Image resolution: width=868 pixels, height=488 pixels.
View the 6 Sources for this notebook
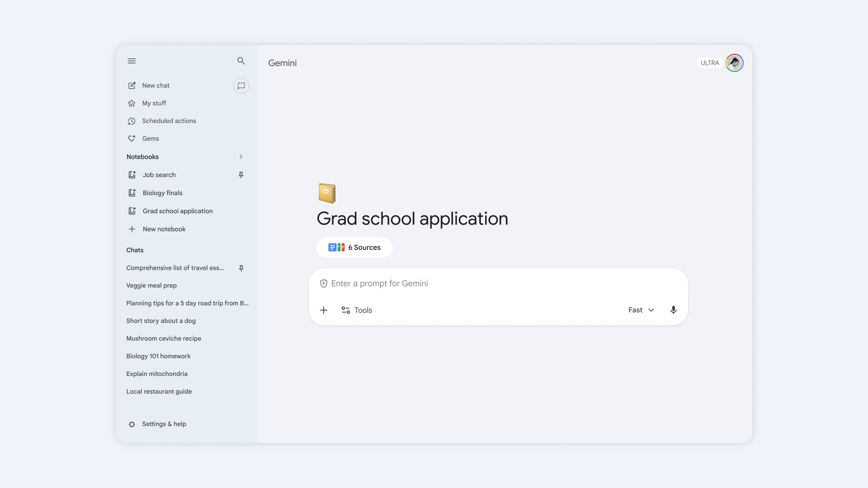[x=354, y=247]
